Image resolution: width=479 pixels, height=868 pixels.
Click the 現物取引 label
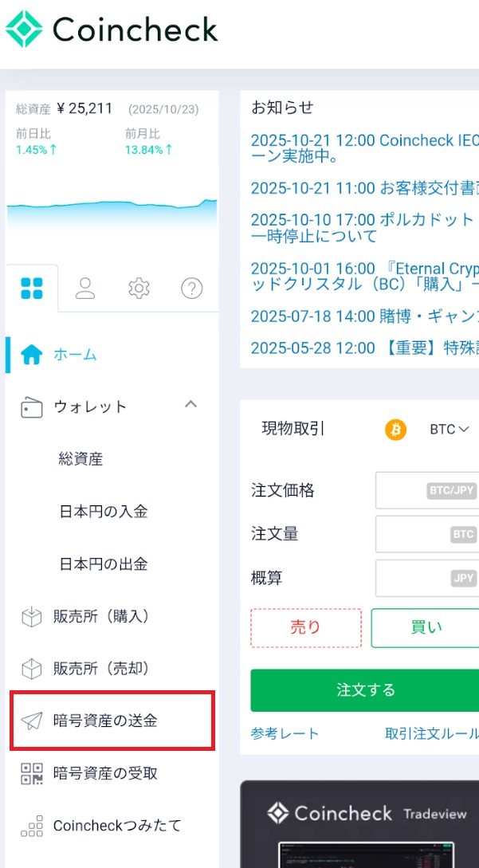click(293, 429)
